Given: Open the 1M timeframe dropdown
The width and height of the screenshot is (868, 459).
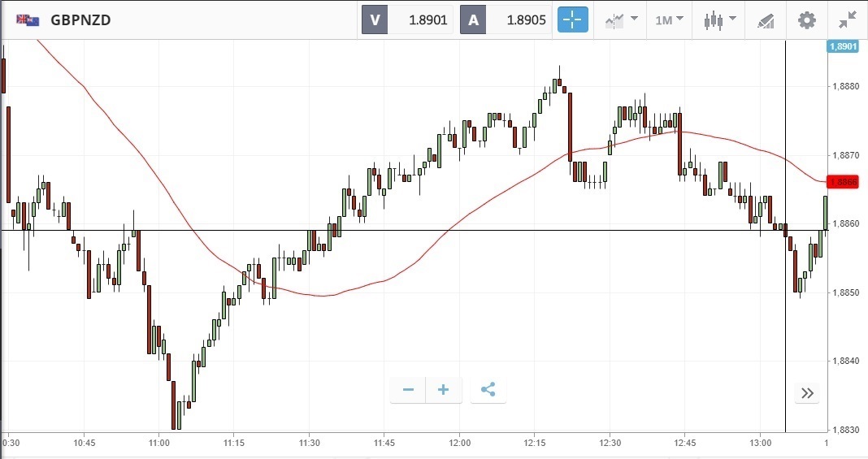Looking at the screenshot, I should (x=670, y=19).
